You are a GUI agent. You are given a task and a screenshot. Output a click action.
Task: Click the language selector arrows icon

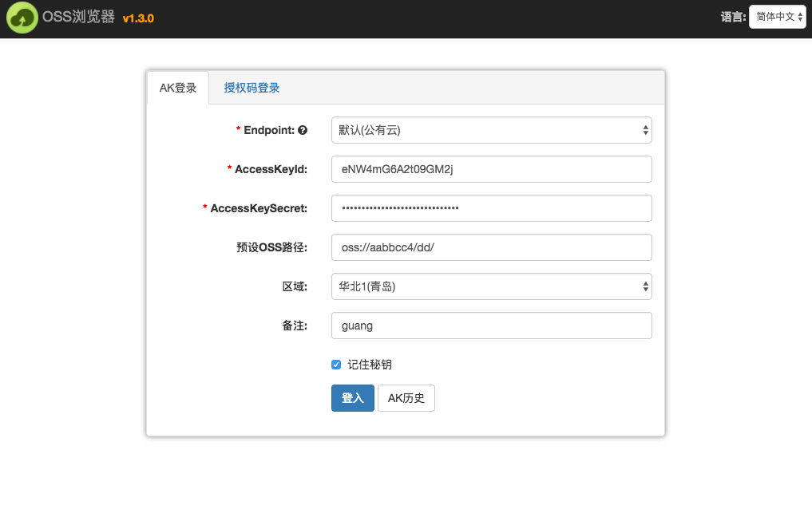coord(800,16)
